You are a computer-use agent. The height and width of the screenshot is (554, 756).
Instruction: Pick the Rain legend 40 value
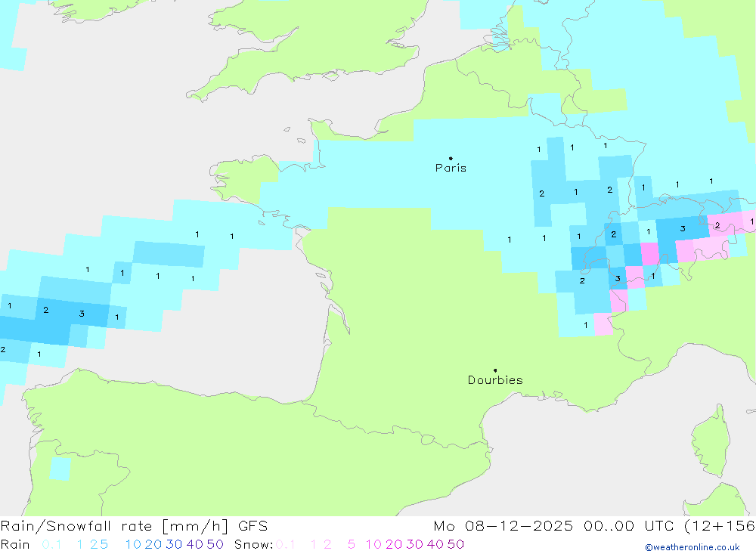point(195,544)
